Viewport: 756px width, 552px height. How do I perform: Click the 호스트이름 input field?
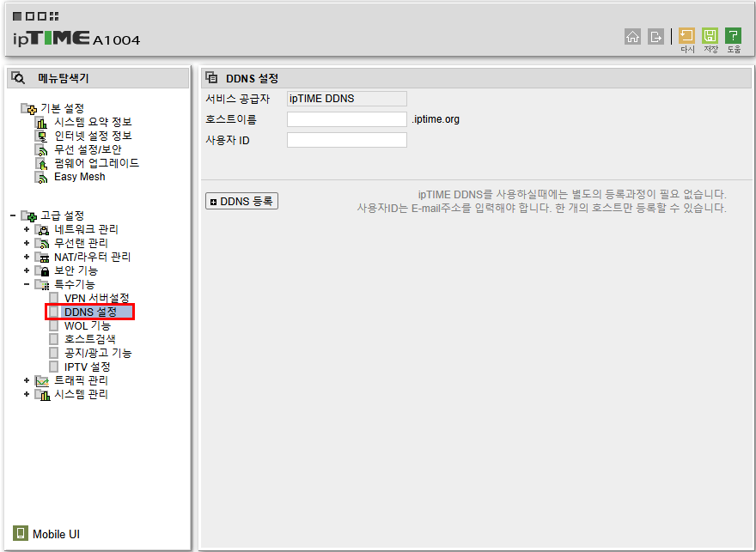347,119
